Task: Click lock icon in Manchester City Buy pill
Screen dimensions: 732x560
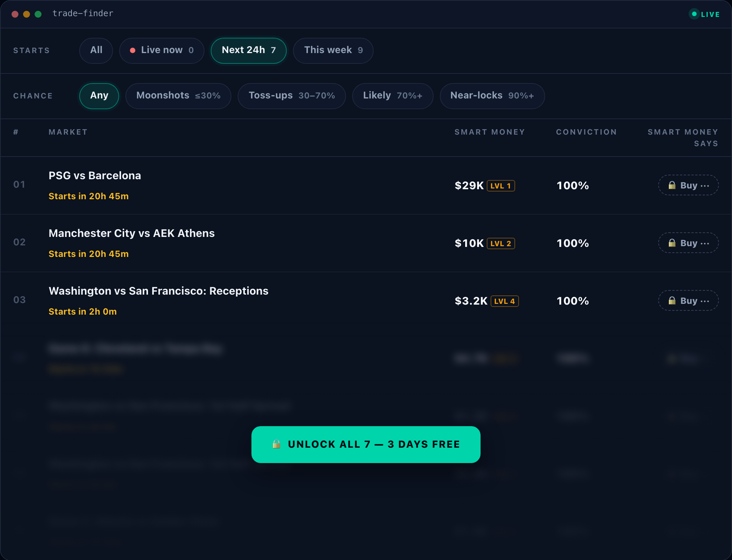Action: 672,243
